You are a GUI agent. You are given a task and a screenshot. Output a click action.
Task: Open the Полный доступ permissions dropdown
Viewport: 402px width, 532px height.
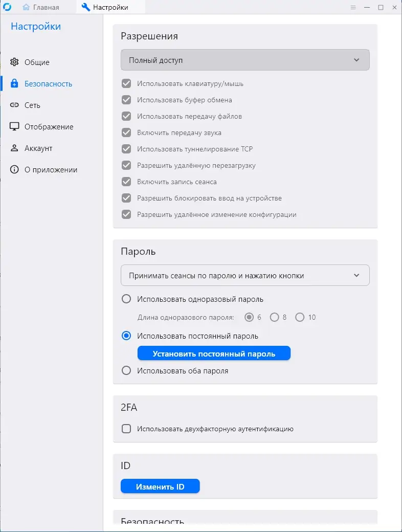(x=245, y=60)
